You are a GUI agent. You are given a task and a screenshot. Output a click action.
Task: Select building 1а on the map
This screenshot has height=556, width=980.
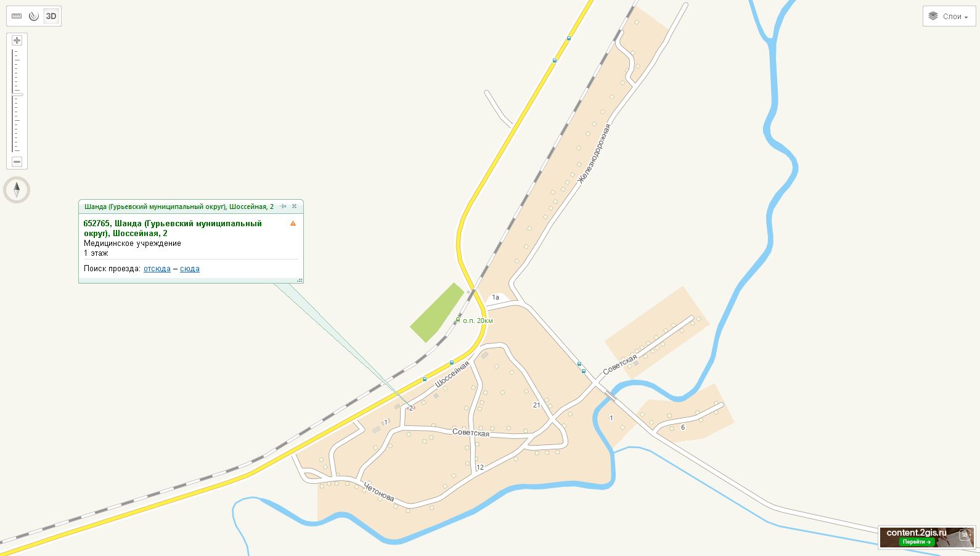click(x=496, y=298)
